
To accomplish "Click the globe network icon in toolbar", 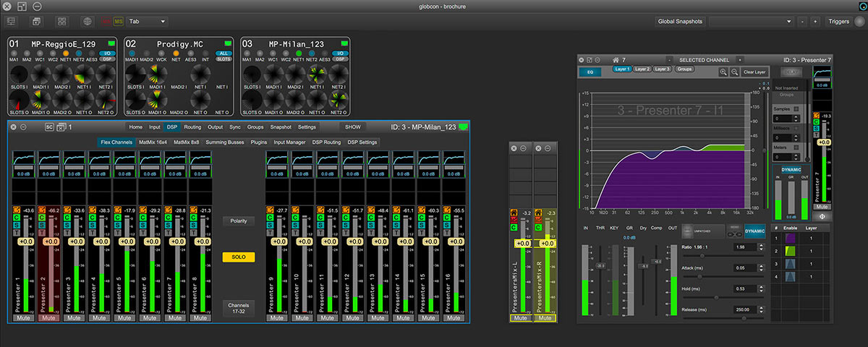I will coord(88,22).
